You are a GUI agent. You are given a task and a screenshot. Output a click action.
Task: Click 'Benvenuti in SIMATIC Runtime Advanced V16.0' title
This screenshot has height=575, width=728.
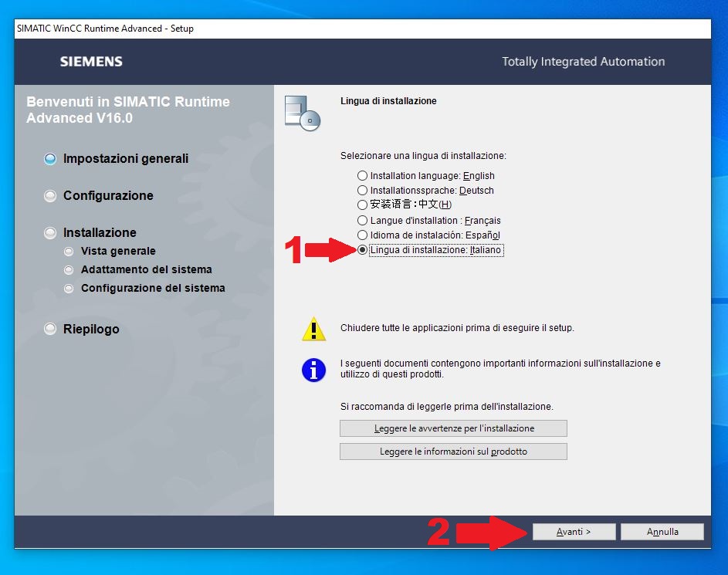(128, 110)
